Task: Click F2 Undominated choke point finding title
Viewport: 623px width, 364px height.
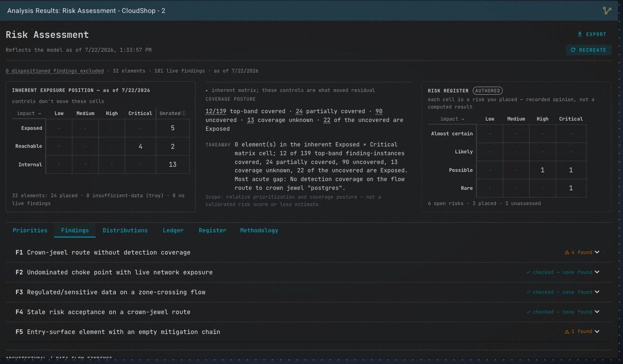Action: click(x=120, y=272)
